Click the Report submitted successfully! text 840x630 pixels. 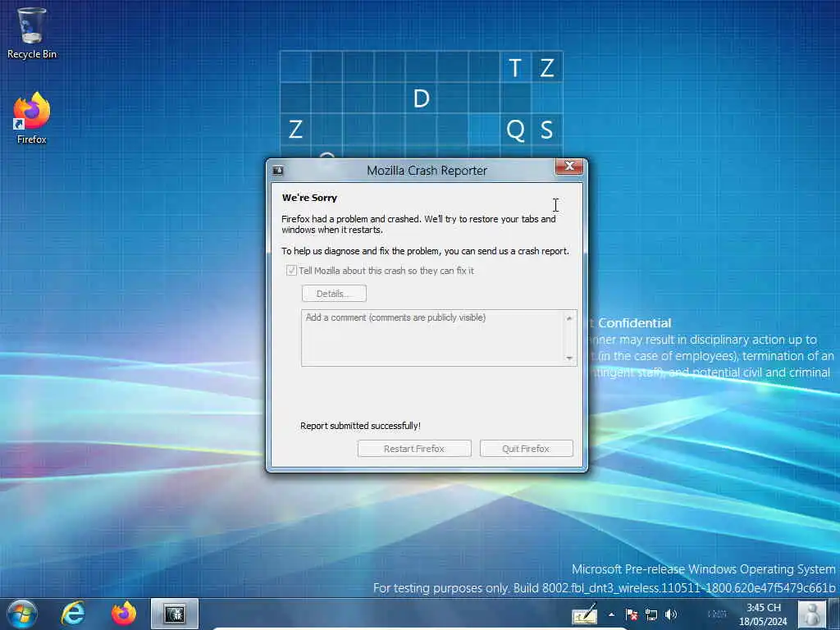pyautogui.click(x=360, y=426)
